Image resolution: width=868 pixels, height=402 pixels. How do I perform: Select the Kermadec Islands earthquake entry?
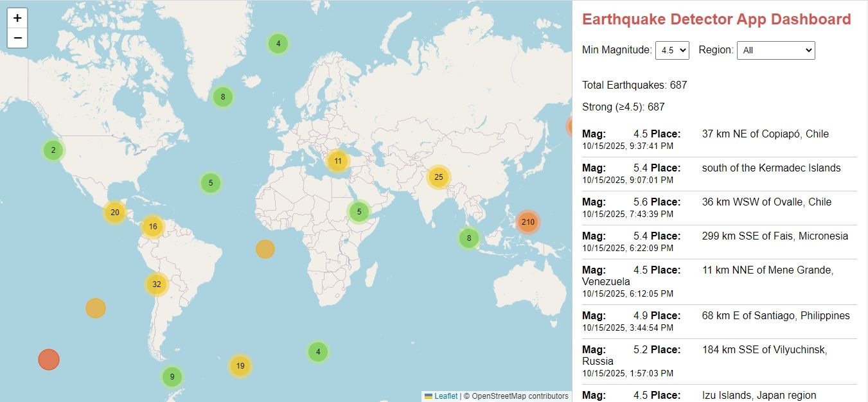coord(719,173)
